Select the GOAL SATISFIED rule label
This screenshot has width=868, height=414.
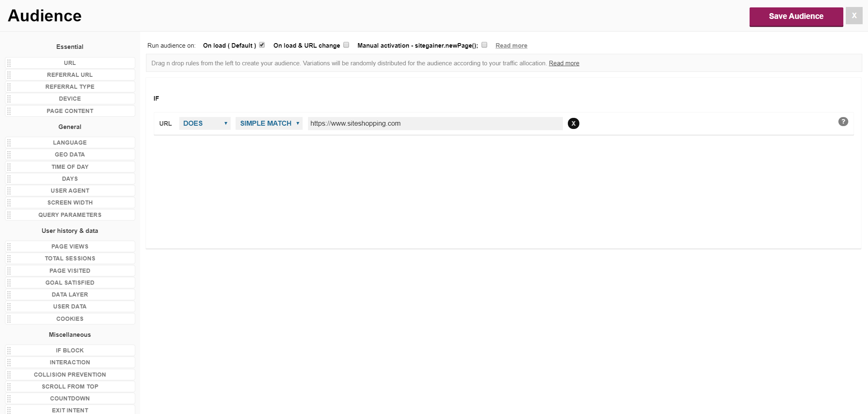70,283
